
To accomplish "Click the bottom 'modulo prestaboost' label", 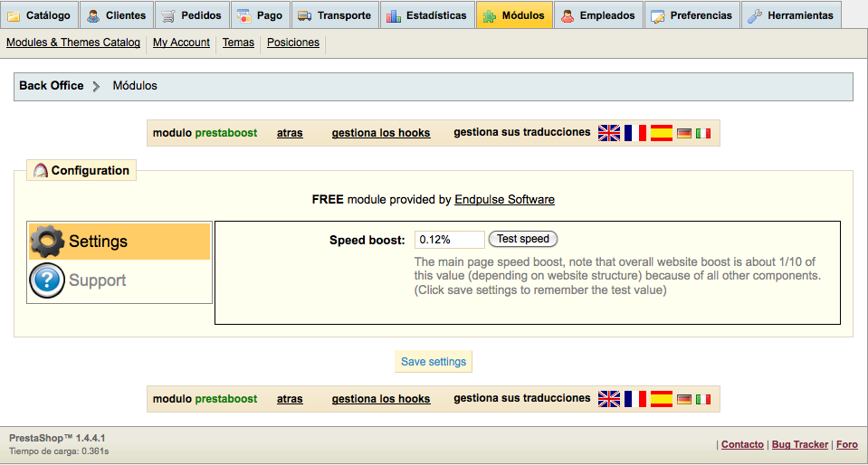I will (x=205, y=399).
